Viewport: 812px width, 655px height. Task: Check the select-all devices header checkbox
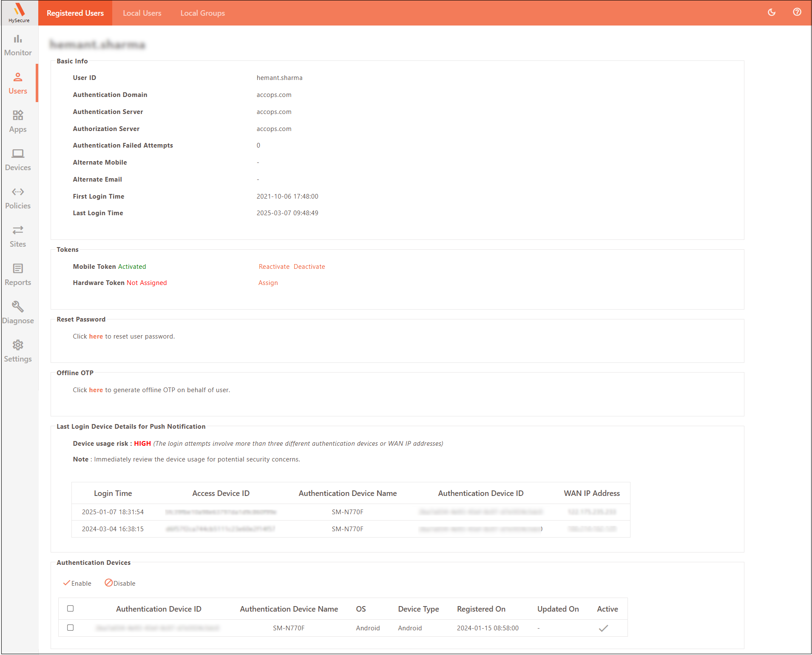click(x=71, y=609)
